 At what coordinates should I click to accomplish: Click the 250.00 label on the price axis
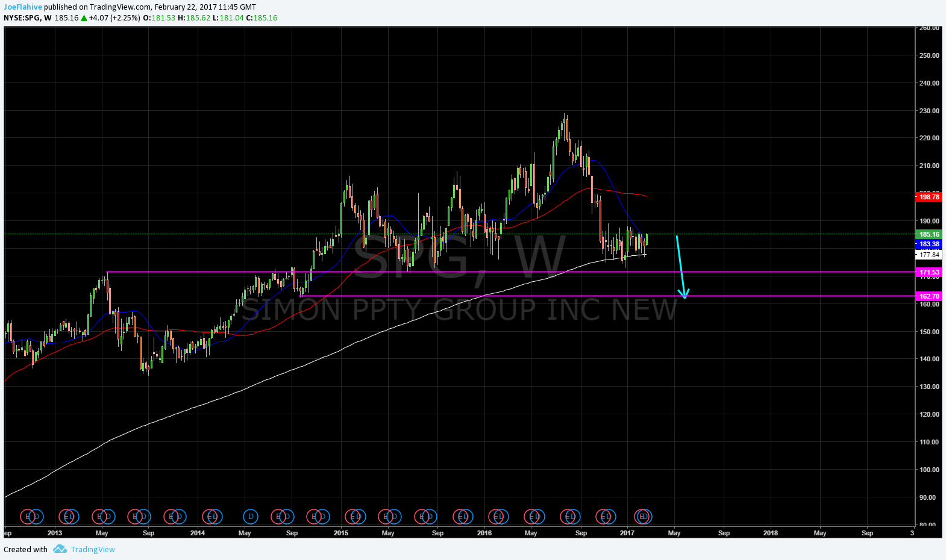click(x=929, y=55)
